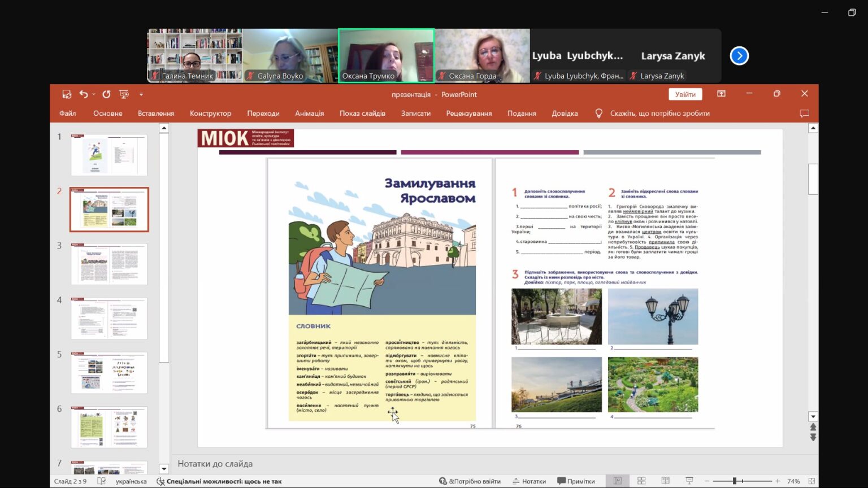Click the accessibility status Спеціальні можливості
Image resolution: width=868 pixels, height=488 pixels.
219,481
